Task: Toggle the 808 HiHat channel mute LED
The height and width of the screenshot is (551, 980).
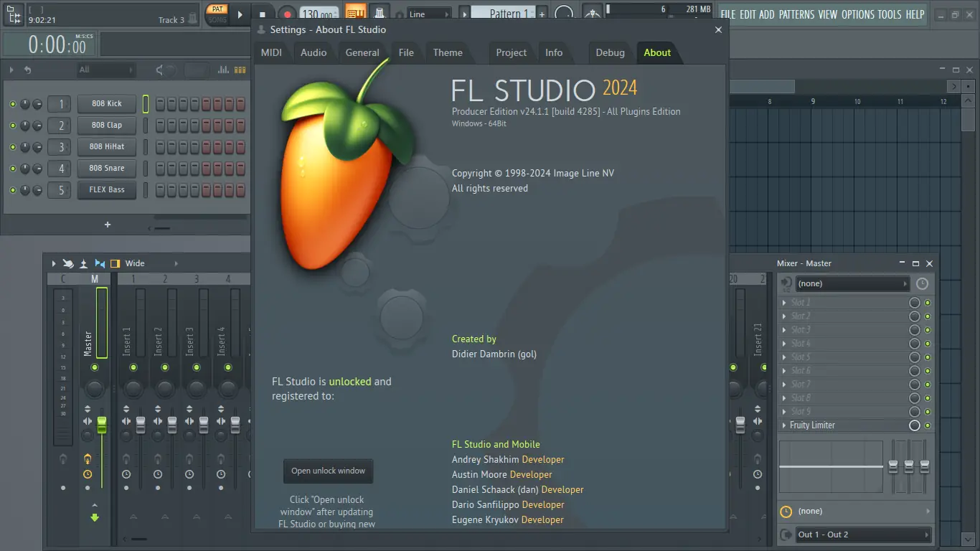Action: click(x=12, y=147)
